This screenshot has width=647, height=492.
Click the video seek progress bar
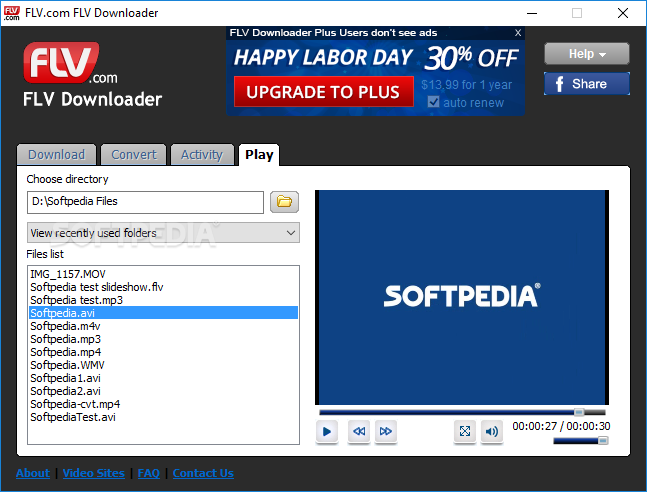pyautogui.click(x=462, y=412)
